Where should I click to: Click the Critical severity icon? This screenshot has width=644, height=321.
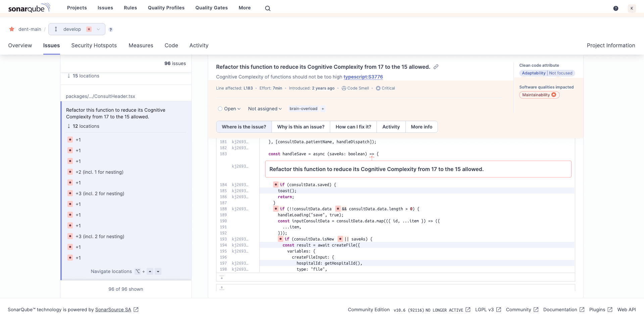[378, 88]
